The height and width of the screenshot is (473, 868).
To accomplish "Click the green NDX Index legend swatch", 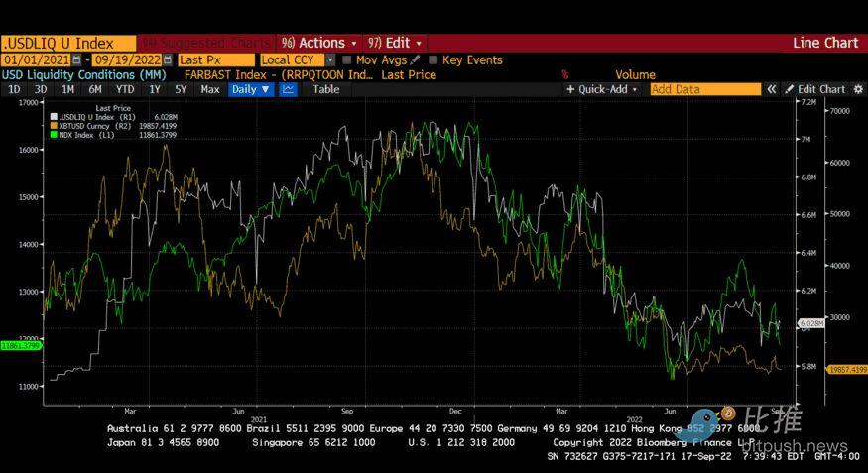I will coord(53,134).
